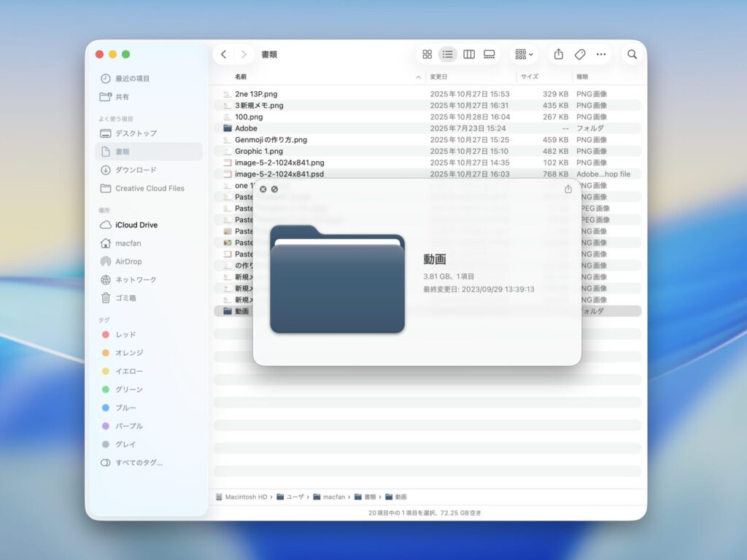The height and width of the screenshot is (560, 747).
Task: Sort files by the 名前 column
Action: coord(241,77)
